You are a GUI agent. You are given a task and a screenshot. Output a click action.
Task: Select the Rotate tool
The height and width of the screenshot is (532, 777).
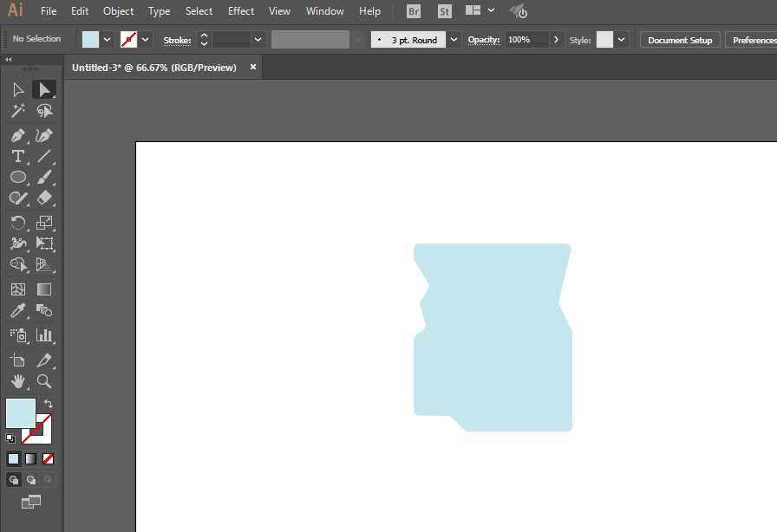18,223
